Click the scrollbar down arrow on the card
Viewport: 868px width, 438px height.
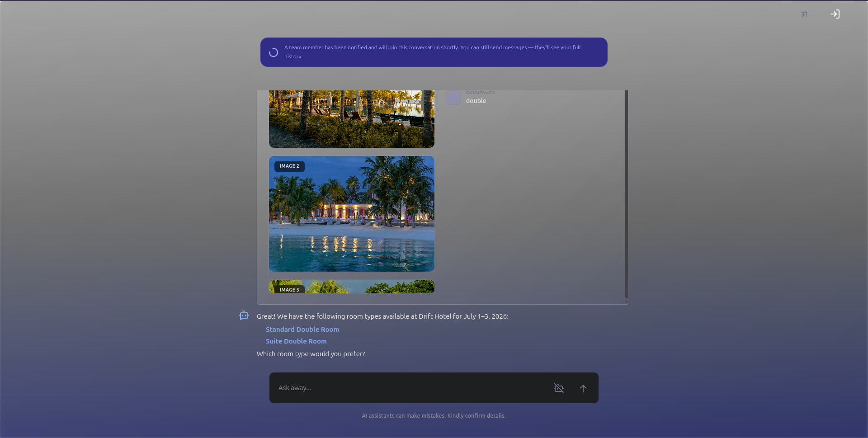(627, 301)
